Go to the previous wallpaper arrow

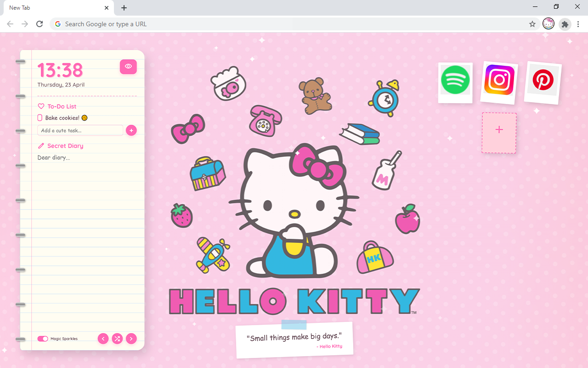(103, 339)
